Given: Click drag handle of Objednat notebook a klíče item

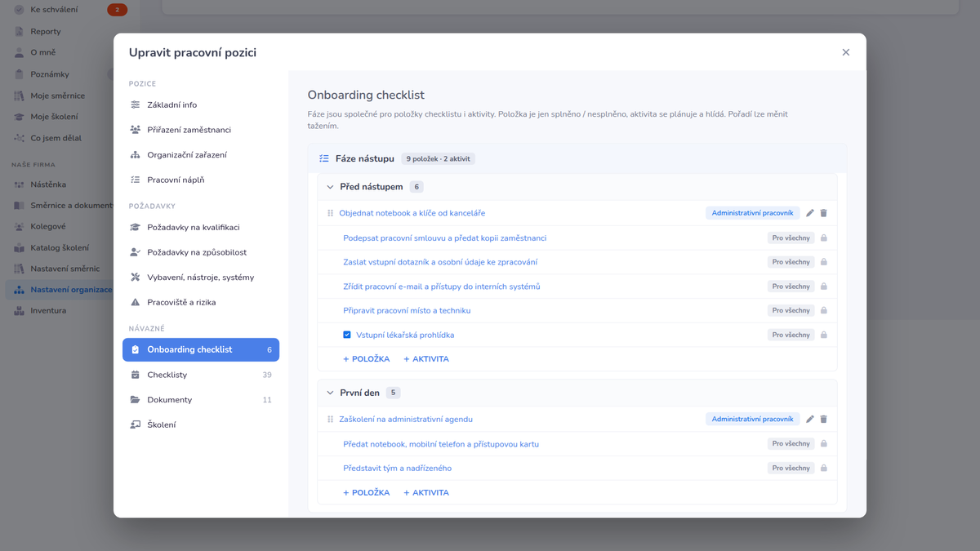Looking at the screenshot, I should [x=331, y=213].
